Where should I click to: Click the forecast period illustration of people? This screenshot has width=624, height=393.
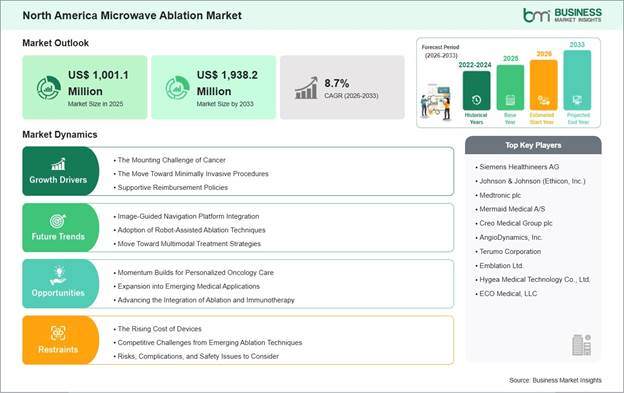436,102
